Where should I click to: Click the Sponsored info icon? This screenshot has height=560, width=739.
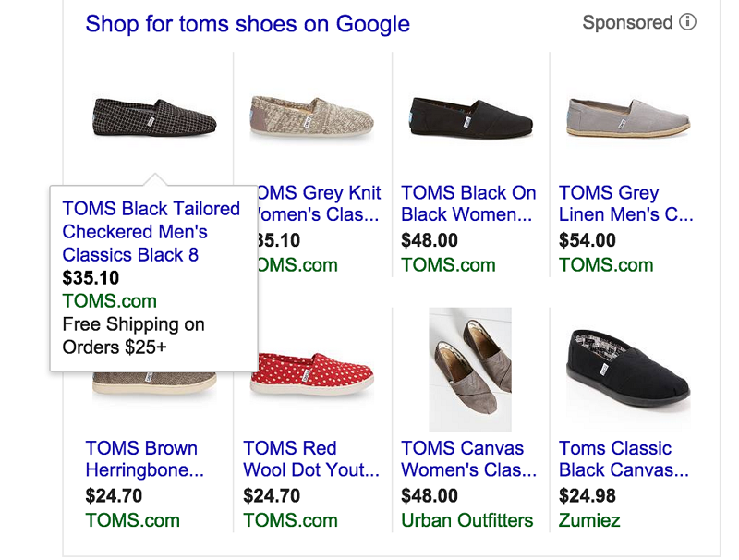(x=687, y=22)
